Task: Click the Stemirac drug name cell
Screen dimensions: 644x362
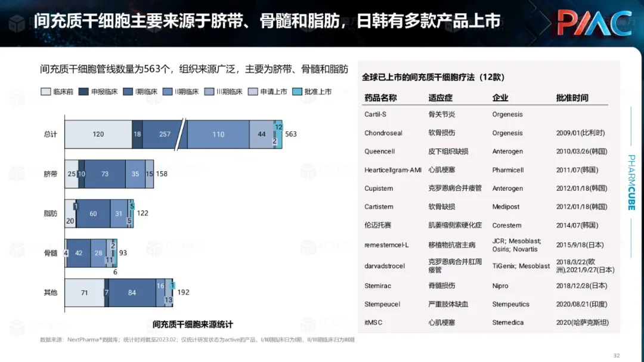Action: (378, 286)
